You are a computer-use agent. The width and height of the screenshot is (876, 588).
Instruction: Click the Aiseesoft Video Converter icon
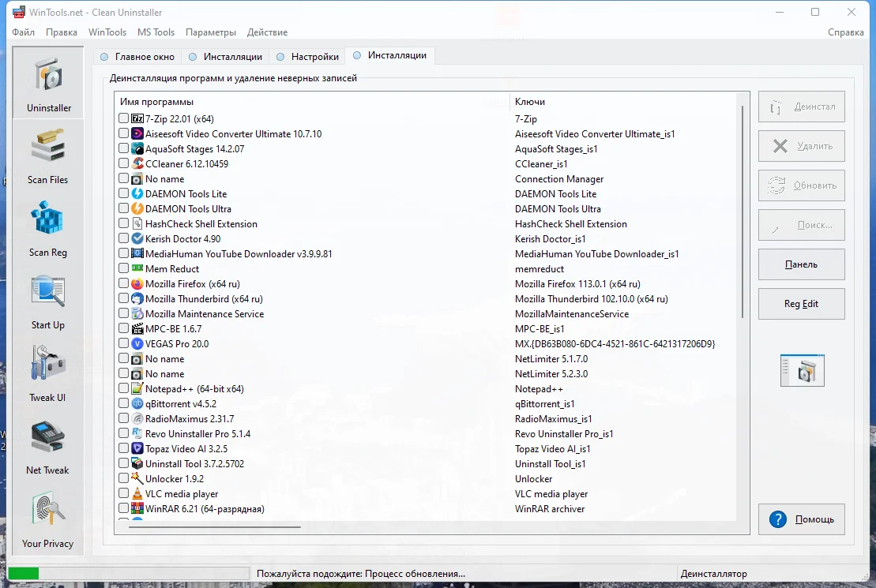[x=137, y=133]
